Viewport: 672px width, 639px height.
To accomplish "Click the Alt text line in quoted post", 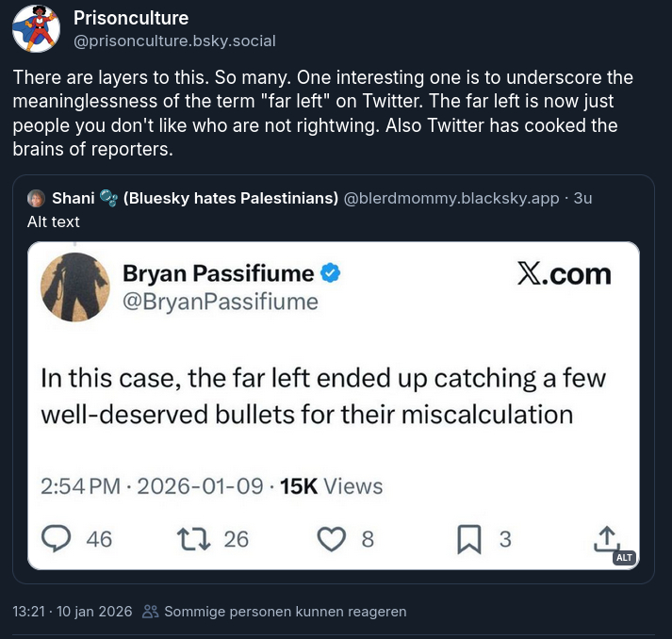I will [x=54, y=221].
